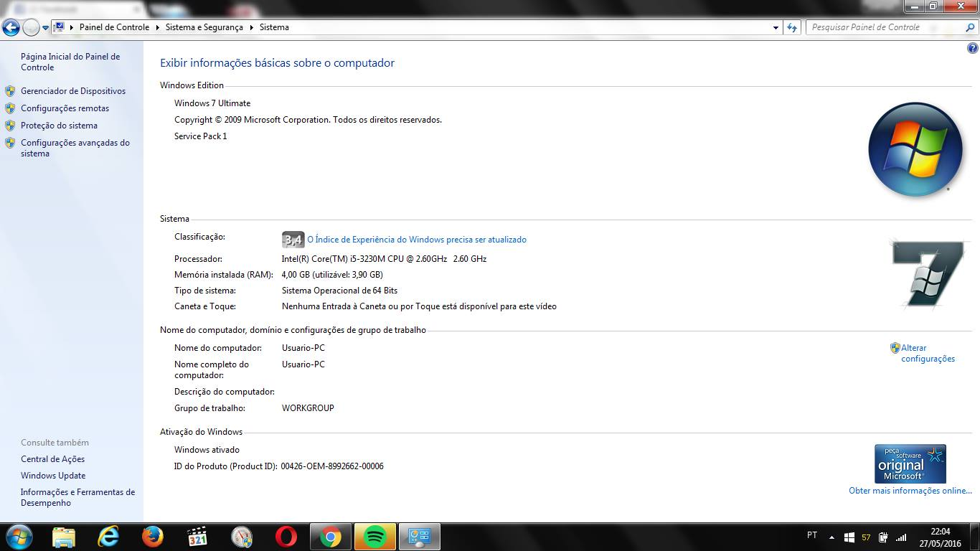
Task: Open Central de Ações link
Action: (x=52, y=459)
